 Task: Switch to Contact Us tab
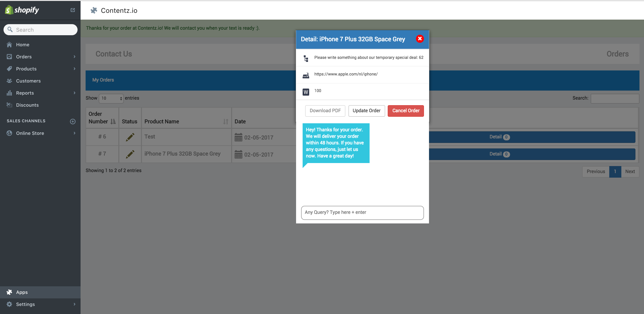coord(114,54)
